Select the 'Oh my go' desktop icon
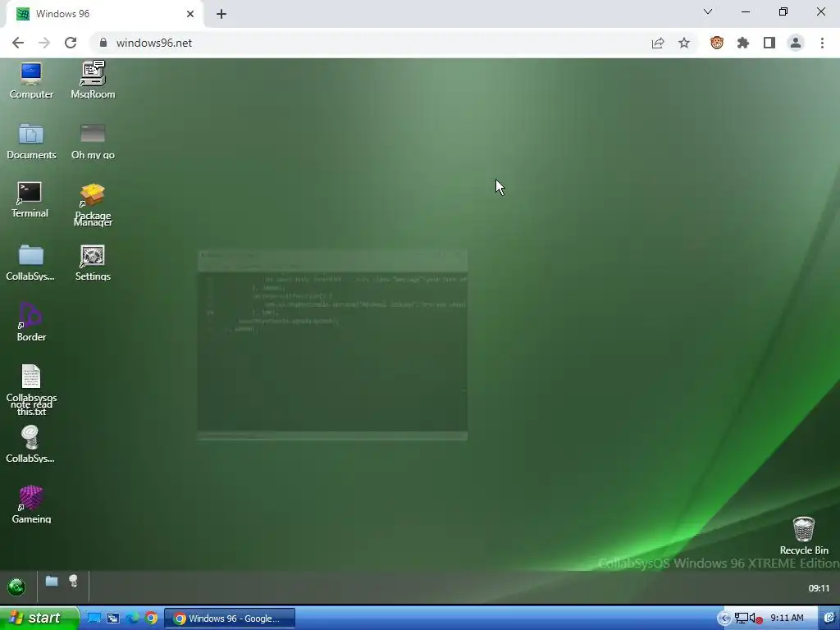The width and height of the screenshot is (840, 630). tap(93, 141)
